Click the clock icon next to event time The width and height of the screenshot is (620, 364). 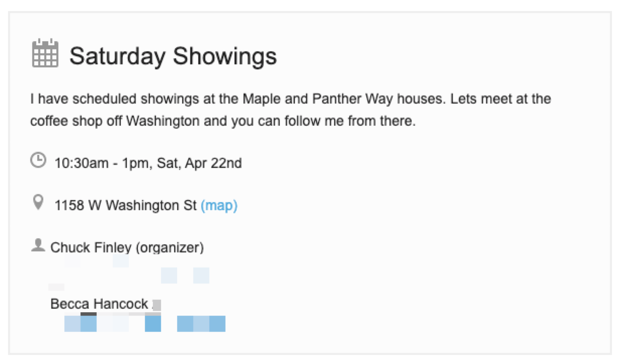click(x=38, y=160)
